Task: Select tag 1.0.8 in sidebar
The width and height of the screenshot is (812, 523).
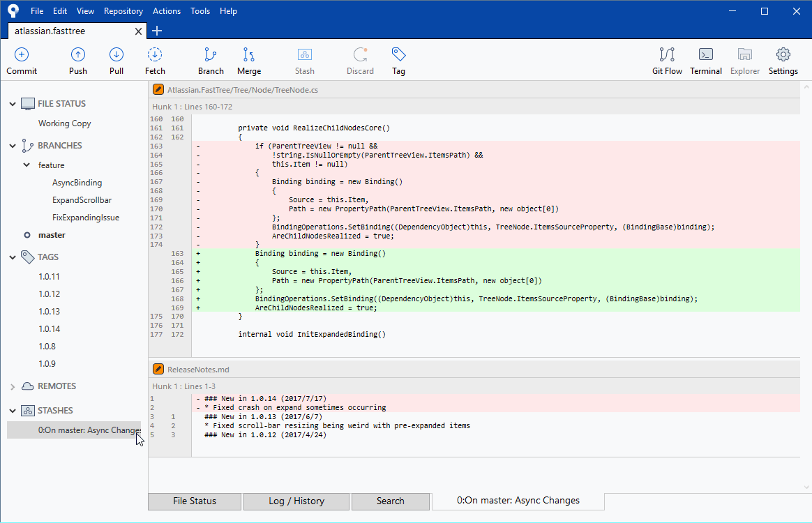Action: pos(47,347)
